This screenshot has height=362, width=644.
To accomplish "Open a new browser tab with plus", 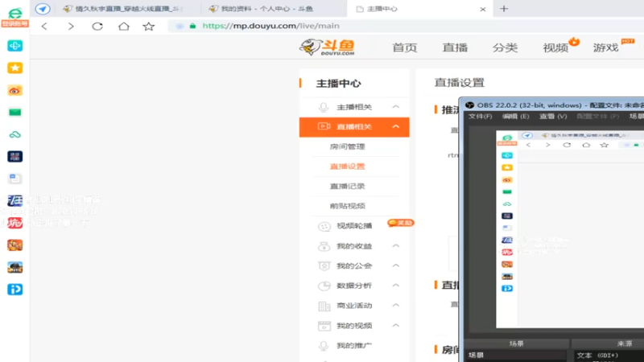I will [x=504, y=9].
